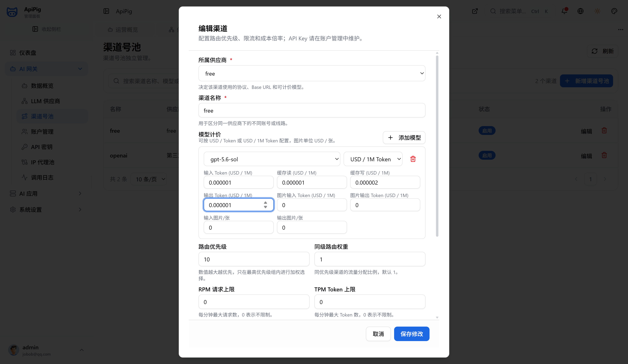628x364 pixels.
Task: Click the three-dots more tabs icon
Action: click(621, 30)
